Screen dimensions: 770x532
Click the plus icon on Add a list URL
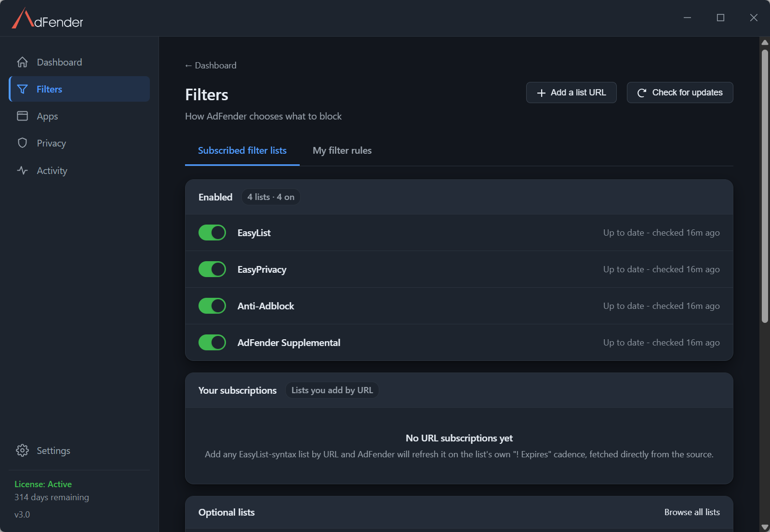tap(541, 93)
